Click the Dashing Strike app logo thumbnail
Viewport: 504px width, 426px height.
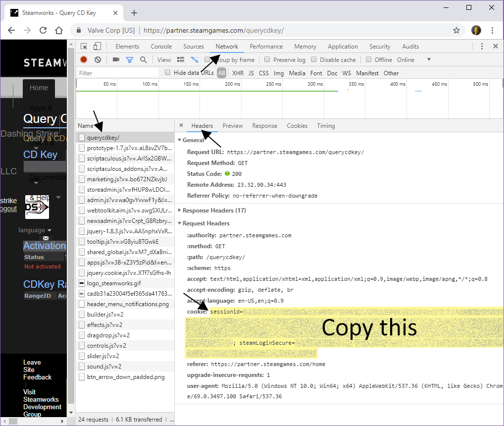coord(37,208)
